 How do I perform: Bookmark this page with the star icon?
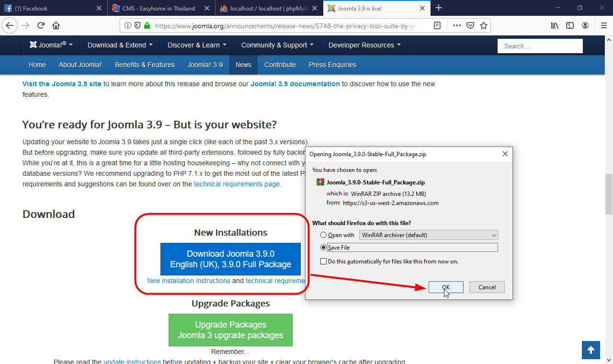coord(484,25)
